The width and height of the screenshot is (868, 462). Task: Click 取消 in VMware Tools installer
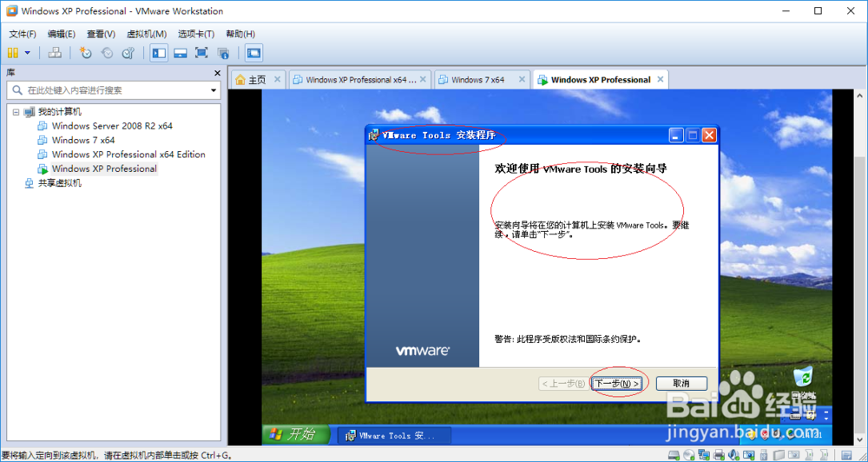click(x=681, y=383)
